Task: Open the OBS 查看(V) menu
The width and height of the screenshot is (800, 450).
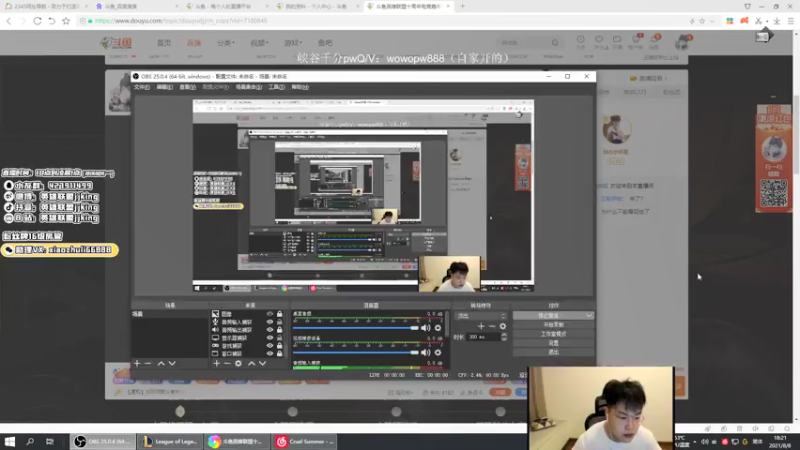Action: [x=187, y=87]
